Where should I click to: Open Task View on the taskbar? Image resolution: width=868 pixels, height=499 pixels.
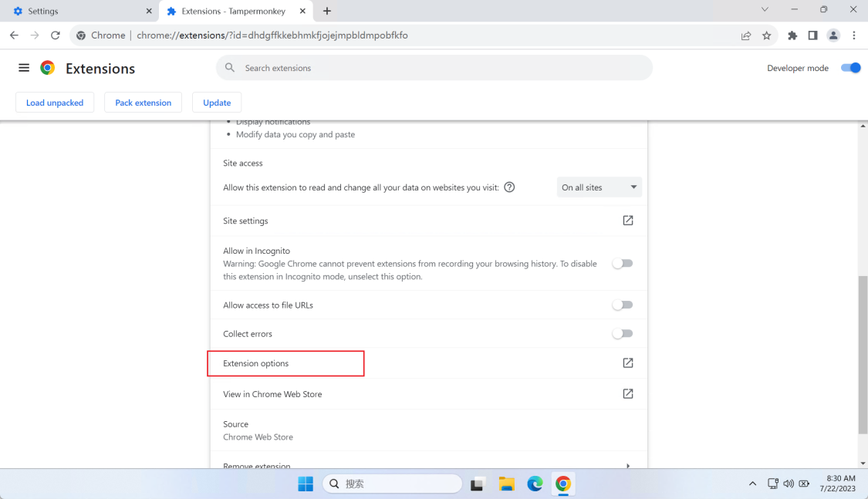pos(477,484)
